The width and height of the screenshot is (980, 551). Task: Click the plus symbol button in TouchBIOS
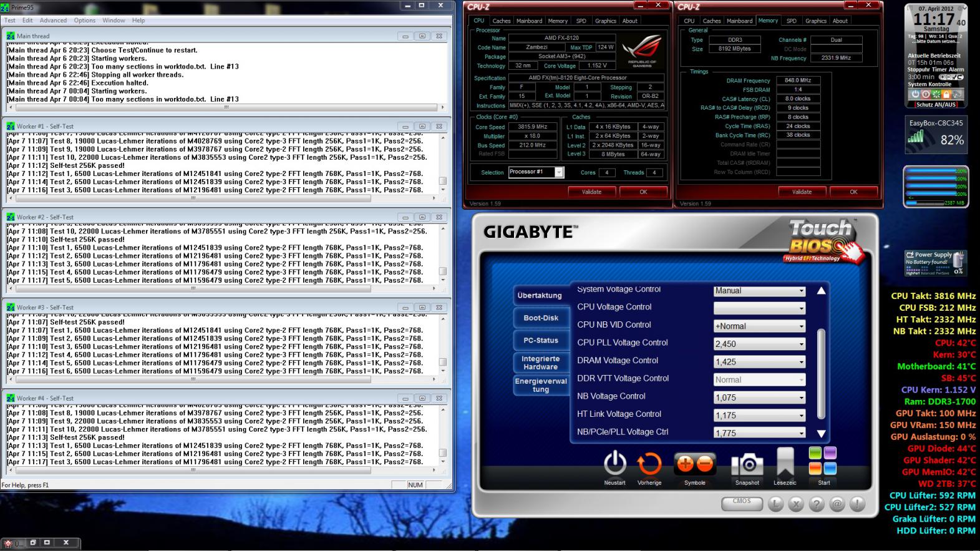685,464
